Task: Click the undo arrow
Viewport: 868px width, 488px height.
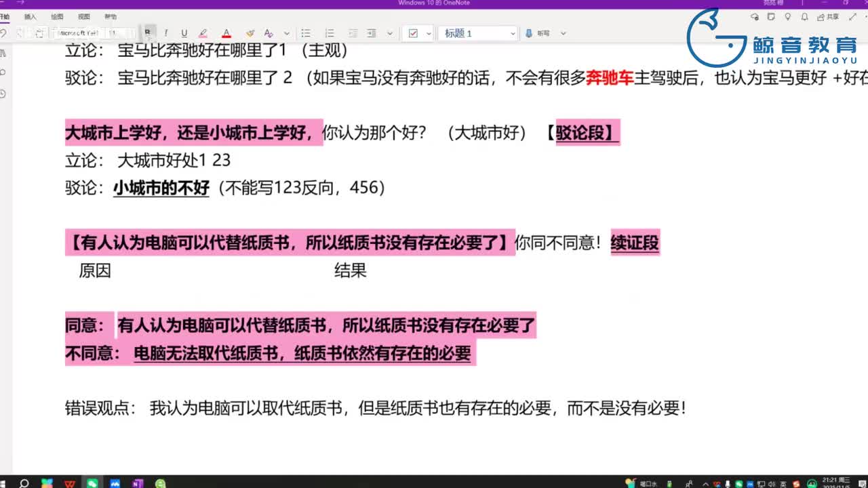Action: (x=3, y=33)
